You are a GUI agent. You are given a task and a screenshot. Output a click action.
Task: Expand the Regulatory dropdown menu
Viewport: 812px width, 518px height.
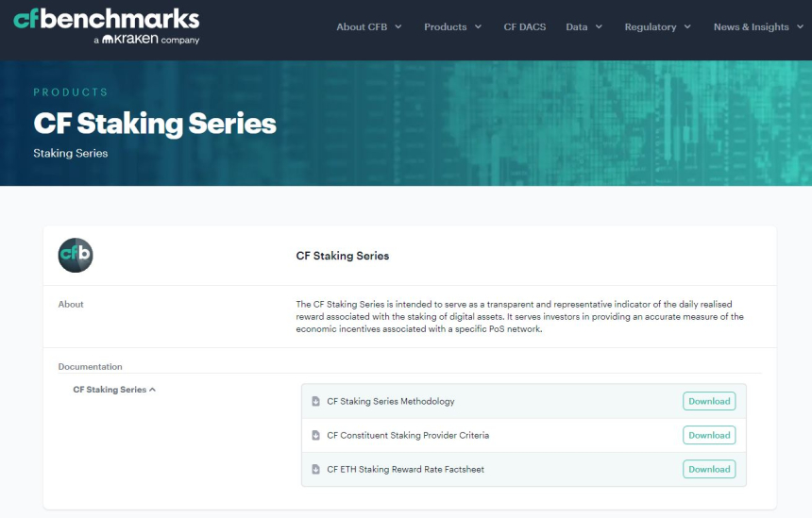(657, 27)
